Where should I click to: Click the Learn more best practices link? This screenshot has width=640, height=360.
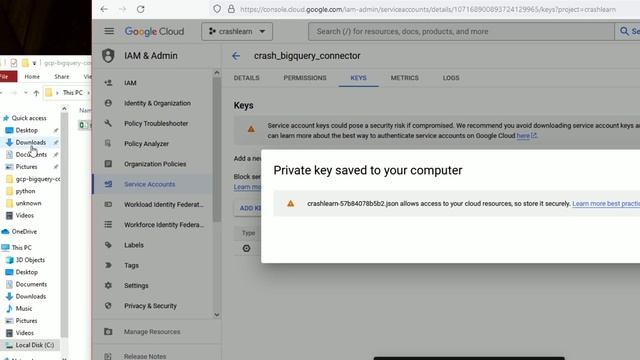pyautogui.click(x=606, y=203)
